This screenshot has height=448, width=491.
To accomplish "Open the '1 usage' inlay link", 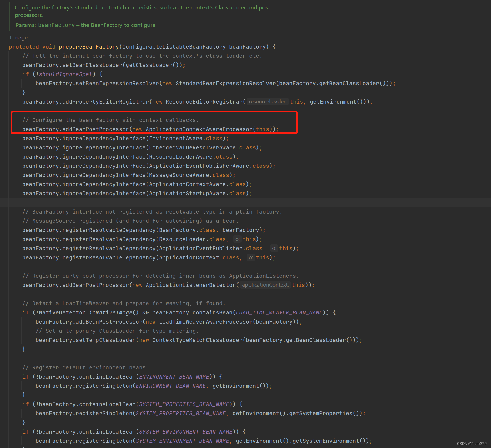I will click(18, 37).
